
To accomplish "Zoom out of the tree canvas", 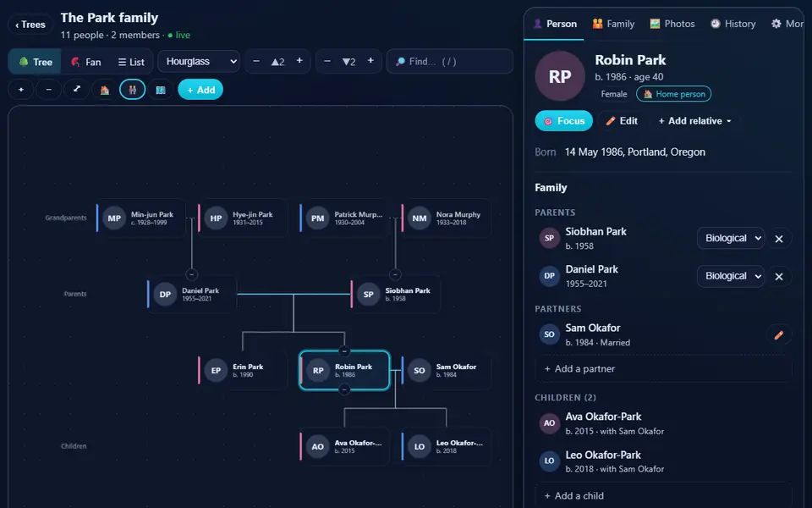I will pos(49,90).
